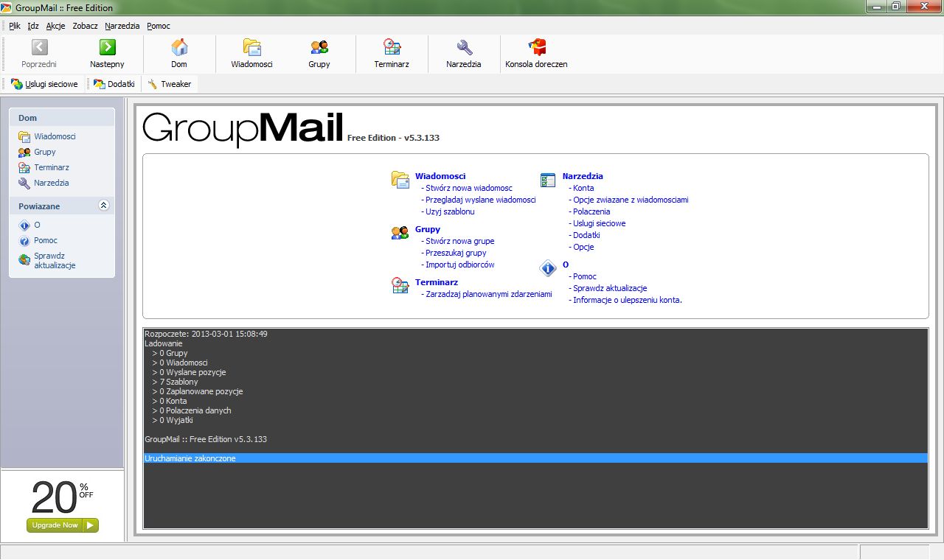Click the Grupy heading link in main panel
Viewport: 944px width, 560px height.
(428, 229)
